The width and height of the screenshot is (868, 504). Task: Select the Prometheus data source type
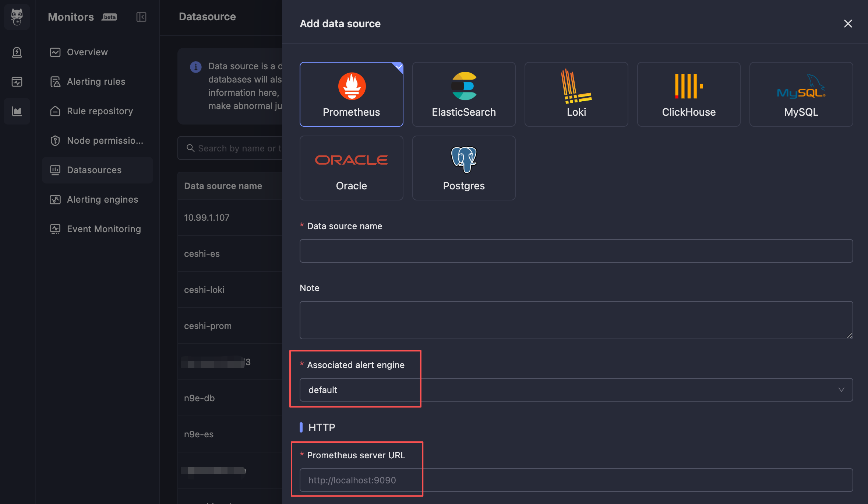click(351, 94)
